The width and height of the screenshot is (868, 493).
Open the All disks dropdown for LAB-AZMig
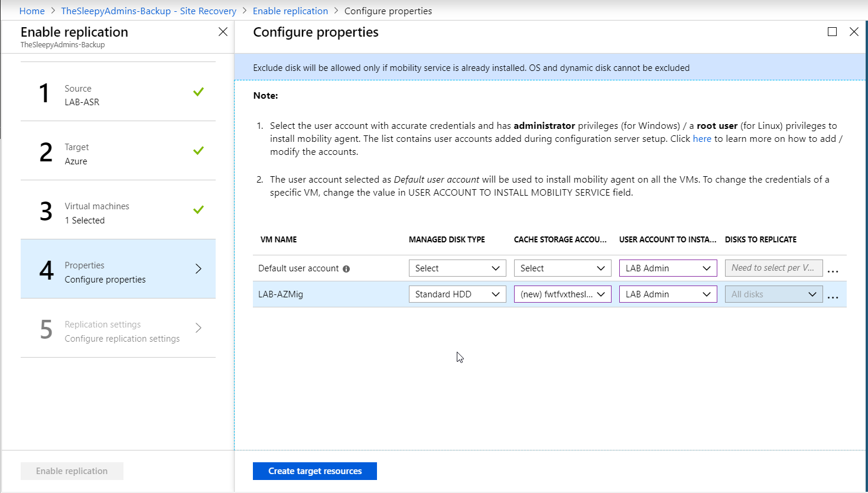(x=773, y=294)
